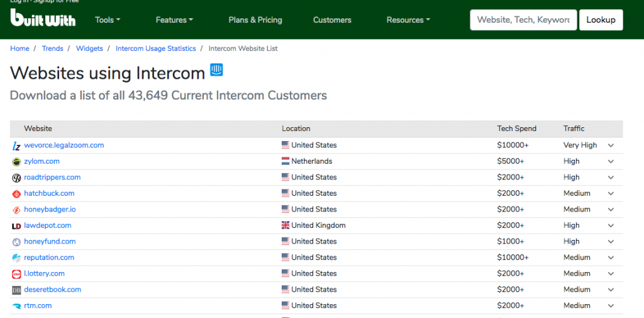Open the Customers page
644x318 pixels.
pos(332,20)
